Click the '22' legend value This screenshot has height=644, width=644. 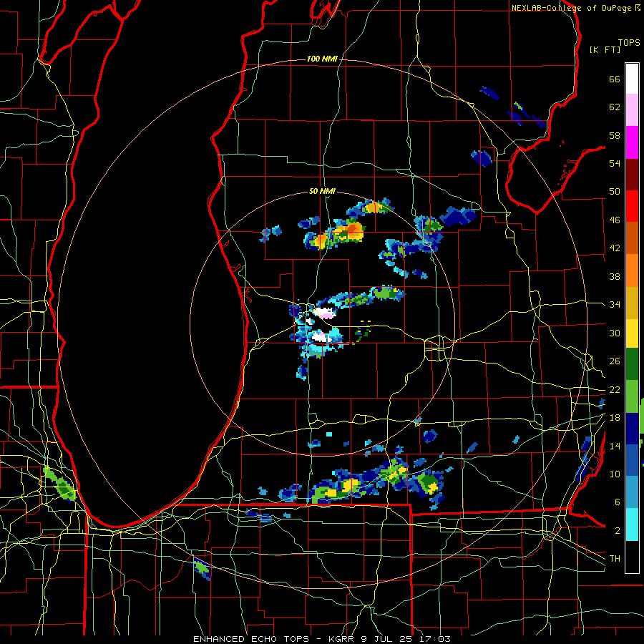(615, 389)
